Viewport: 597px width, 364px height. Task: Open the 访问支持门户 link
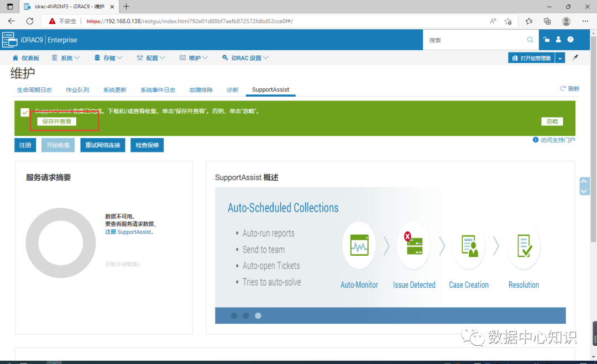(x=558, y=140)
